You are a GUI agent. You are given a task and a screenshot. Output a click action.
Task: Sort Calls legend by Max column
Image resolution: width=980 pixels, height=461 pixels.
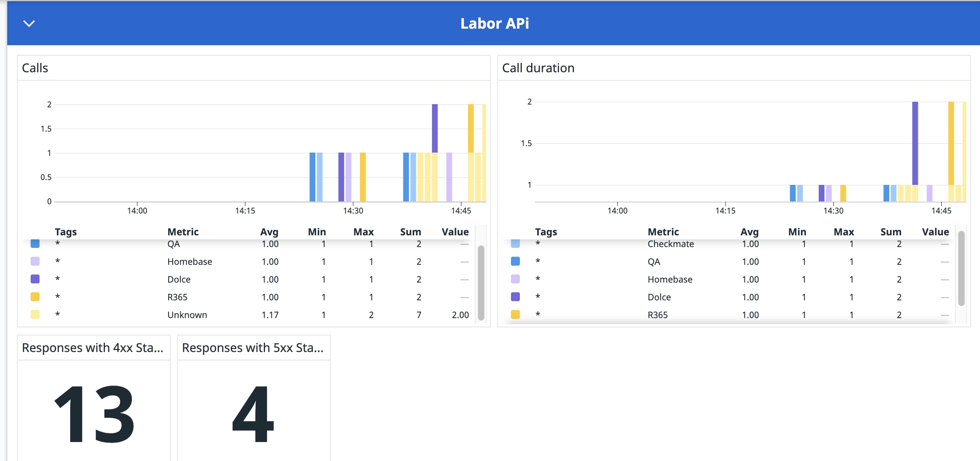coord(364,232)
